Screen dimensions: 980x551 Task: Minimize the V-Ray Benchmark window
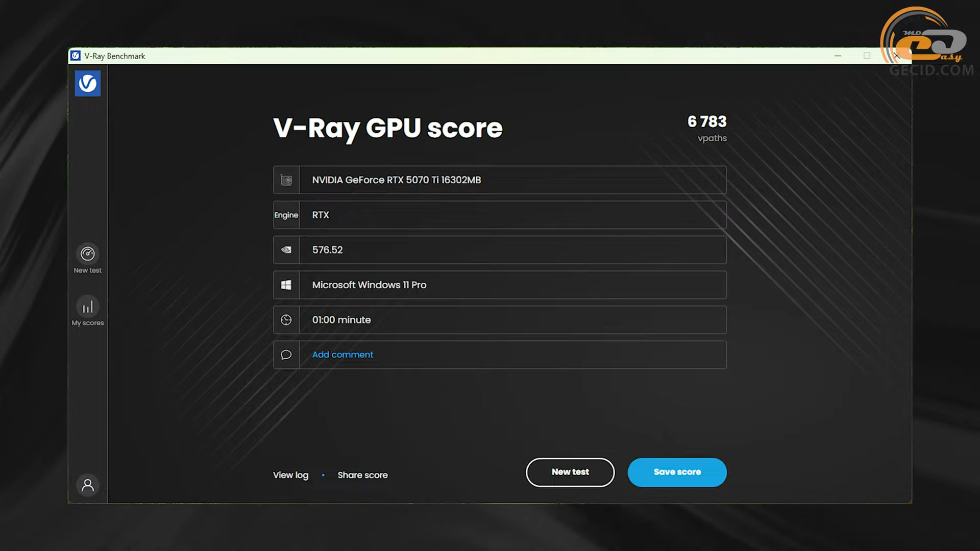pyautogui.click(x=838, y=56)
